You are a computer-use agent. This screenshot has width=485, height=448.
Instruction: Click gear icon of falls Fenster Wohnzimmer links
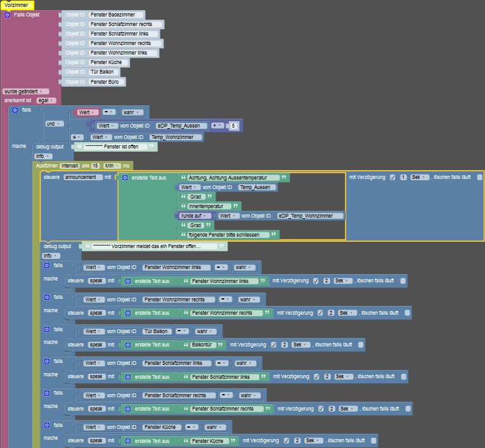point(47,265)
